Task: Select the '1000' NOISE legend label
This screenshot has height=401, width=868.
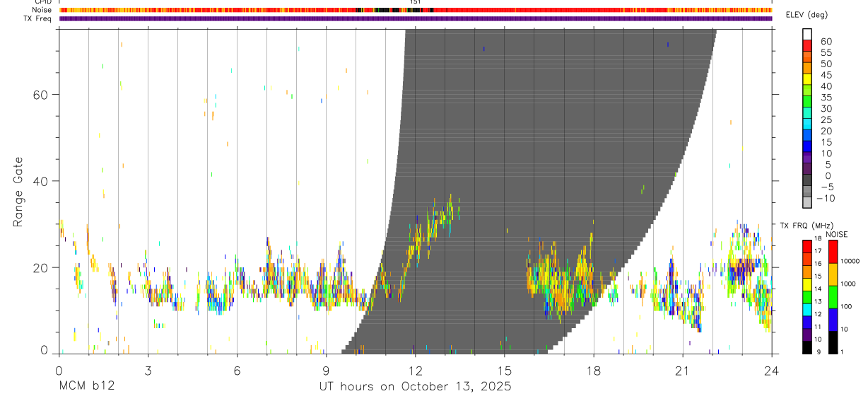Action: pyautogui.click(x=848, y=284)
